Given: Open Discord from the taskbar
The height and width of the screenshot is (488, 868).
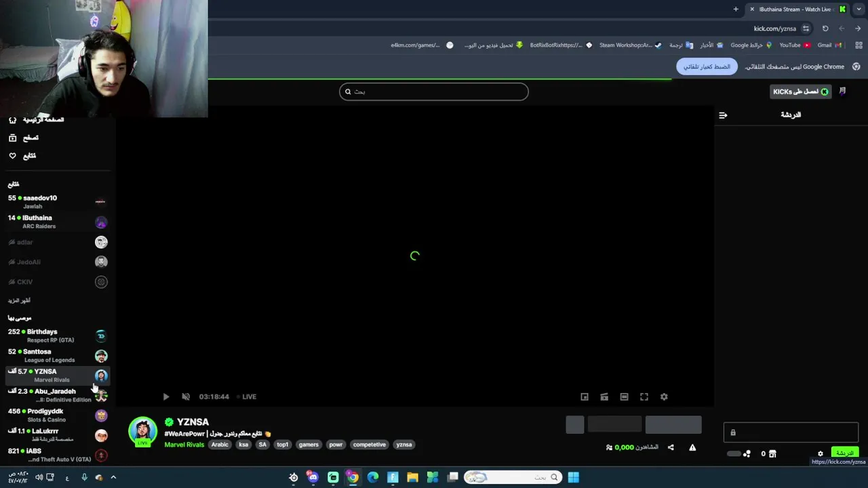Looking at the screenshot, I should click(313, 477).
